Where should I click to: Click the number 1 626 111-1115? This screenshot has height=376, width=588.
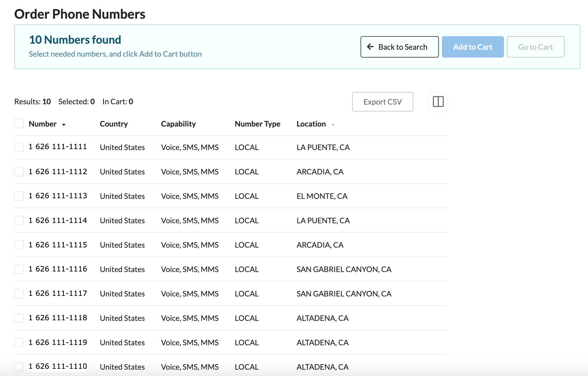click(x=58, y=245)
